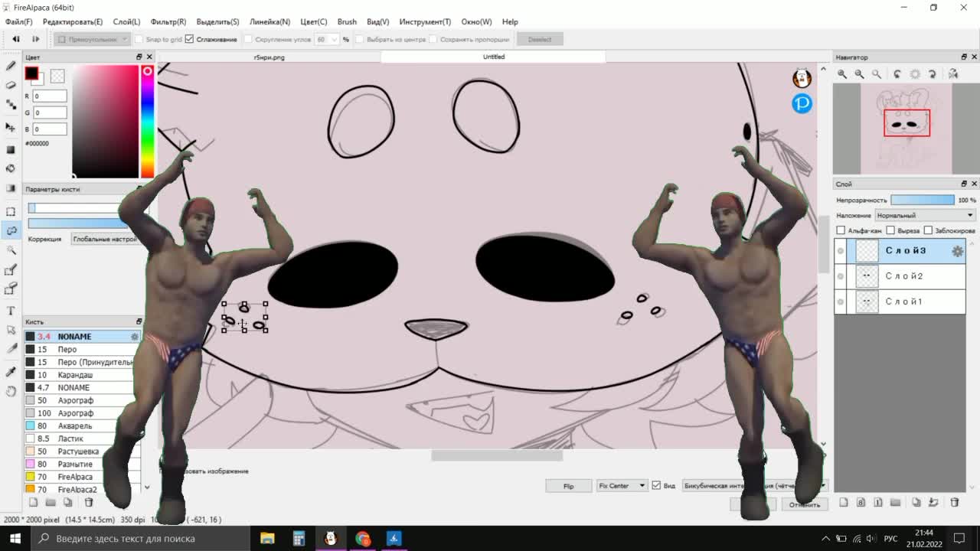980x551 pixels.
Task: Select the Hand pan tool
Action: pyautogui.click(x=11, y=391)
